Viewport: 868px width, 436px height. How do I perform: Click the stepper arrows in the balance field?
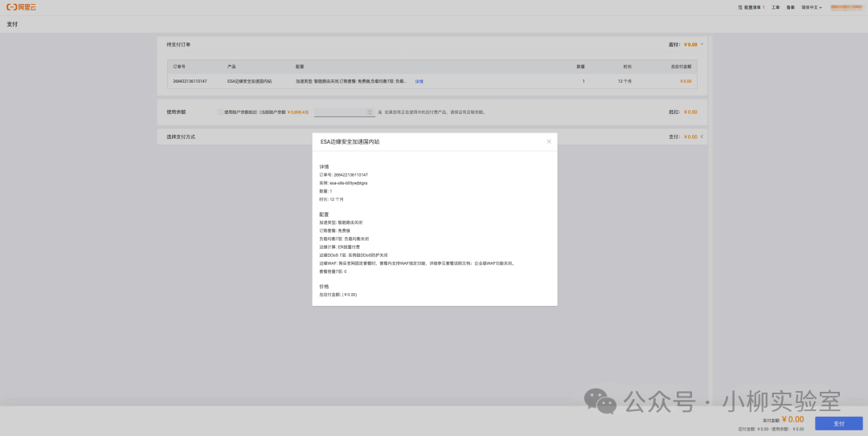370,112
